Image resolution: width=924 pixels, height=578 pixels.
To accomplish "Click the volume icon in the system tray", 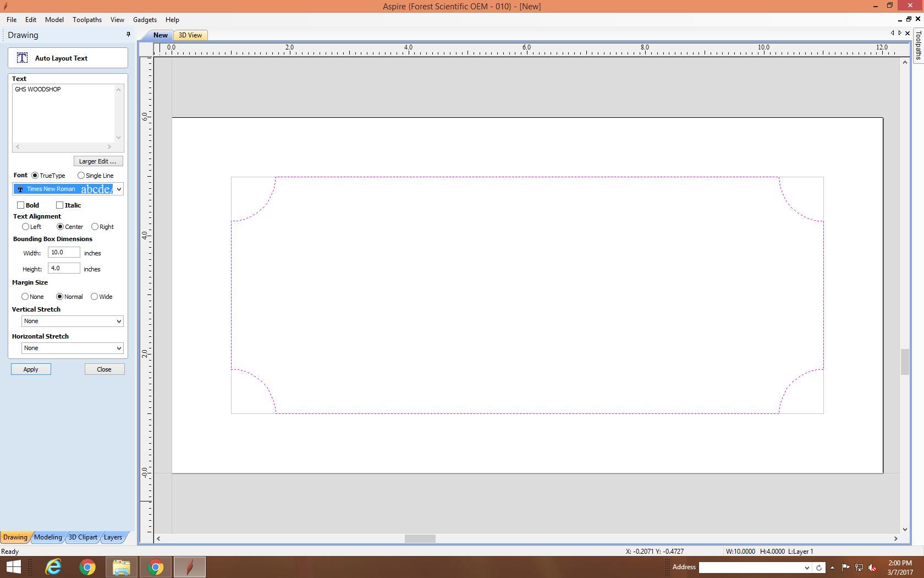I will [872, 568].
